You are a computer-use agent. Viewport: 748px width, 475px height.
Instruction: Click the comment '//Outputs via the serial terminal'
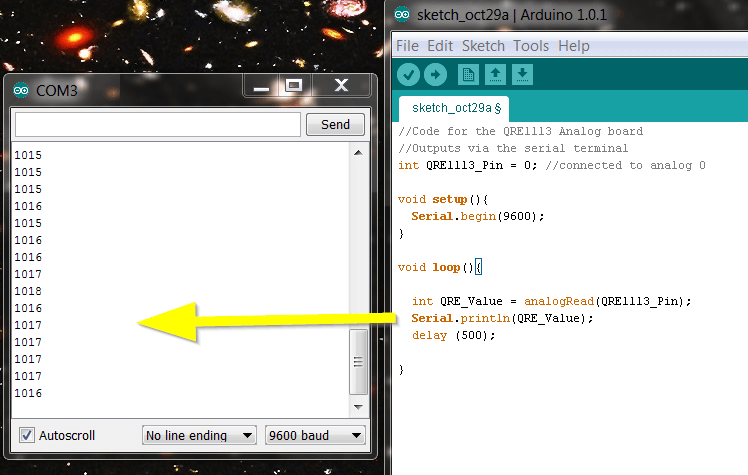[513, 148]
